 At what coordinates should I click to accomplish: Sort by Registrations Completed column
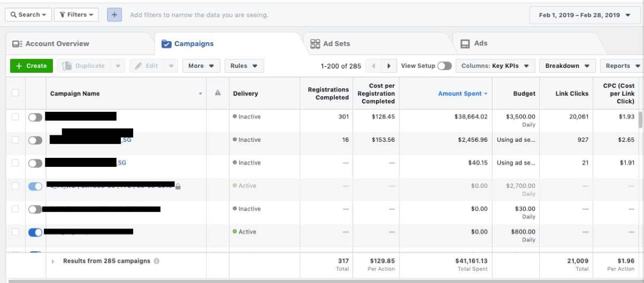326,94
